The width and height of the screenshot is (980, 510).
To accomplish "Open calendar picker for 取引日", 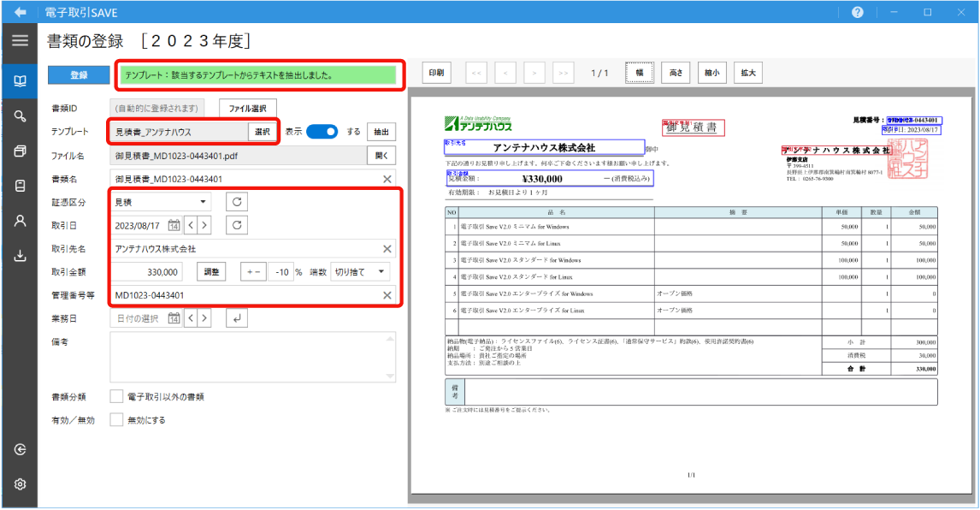I will tap(174, 225).
